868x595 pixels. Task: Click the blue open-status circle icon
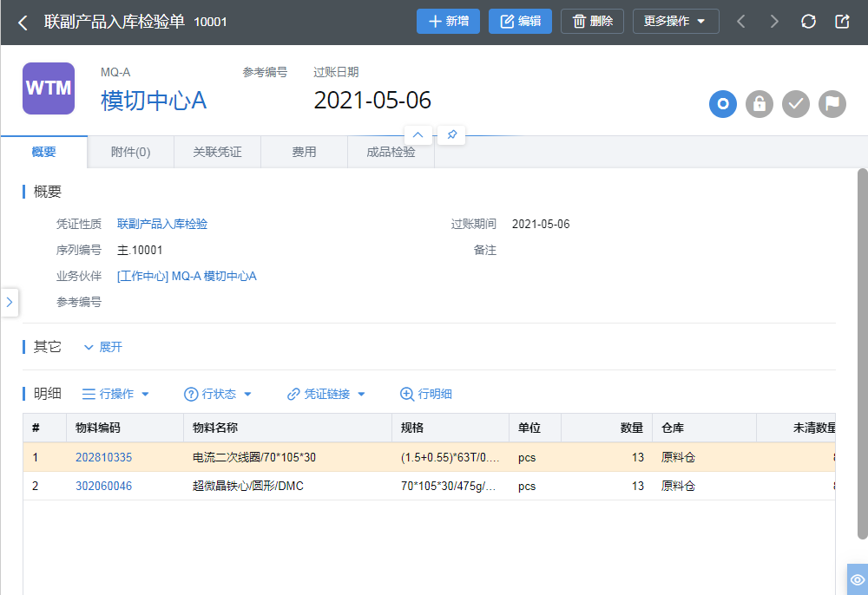pos(722,104)
